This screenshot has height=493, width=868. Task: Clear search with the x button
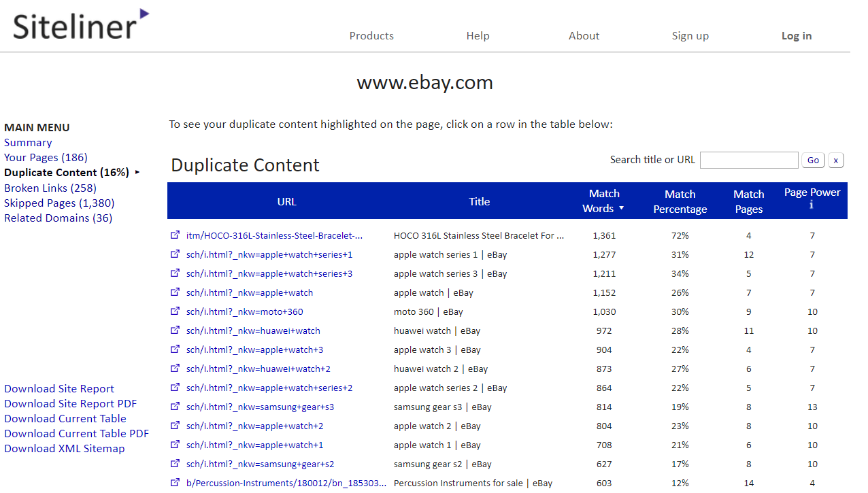835,160
